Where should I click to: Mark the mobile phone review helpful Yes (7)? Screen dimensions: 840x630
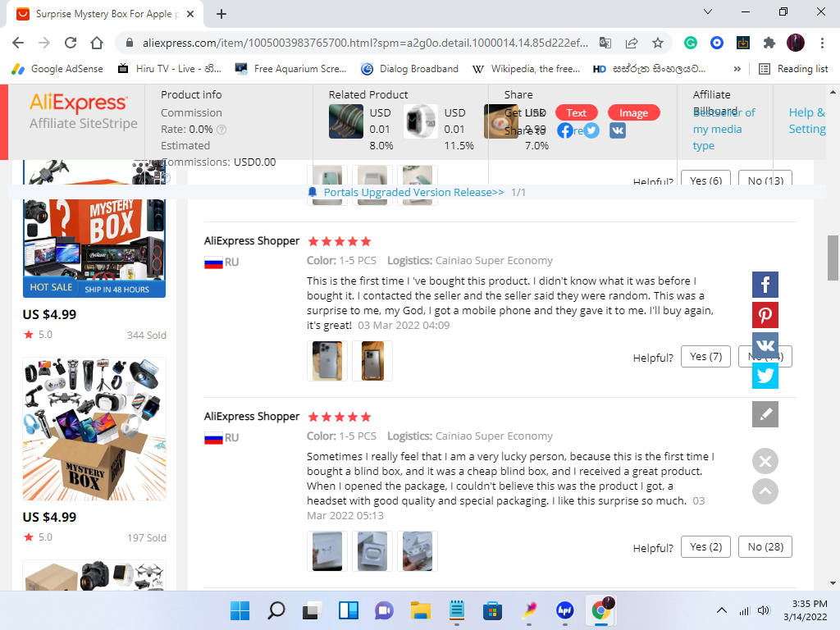coord(705,357)
